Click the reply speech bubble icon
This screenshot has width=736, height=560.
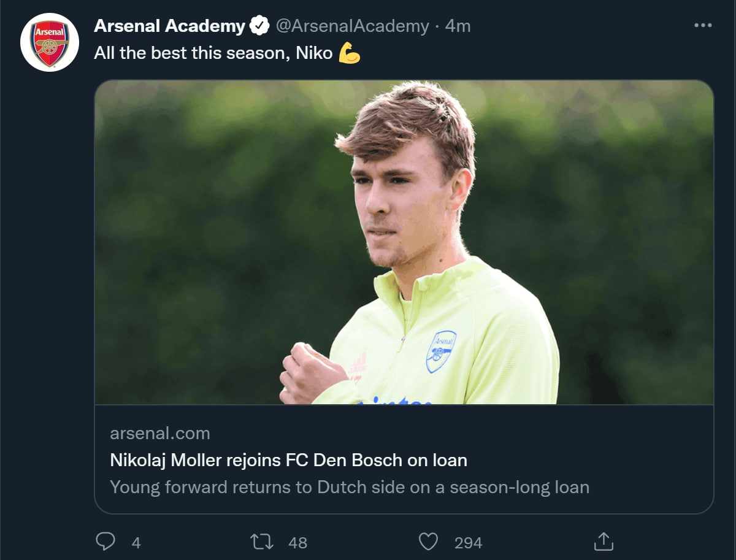[106, 542]
